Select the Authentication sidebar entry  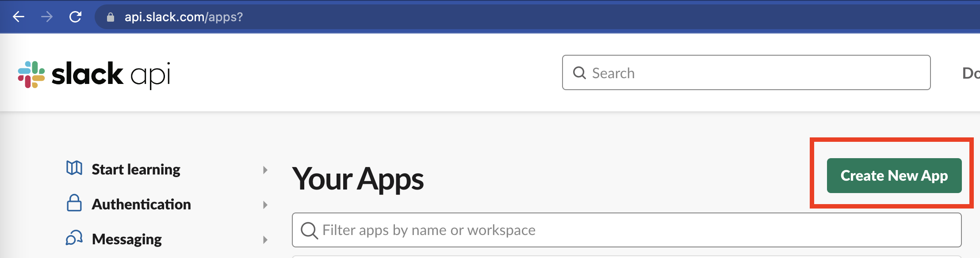pyautogui.click(x=142, y=204)
